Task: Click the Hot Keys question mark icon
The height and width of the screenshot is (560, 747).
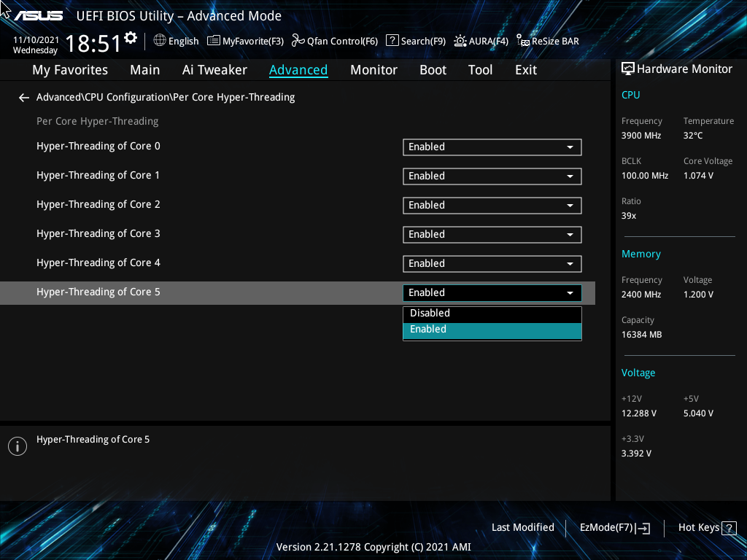Action: (729, 528)
